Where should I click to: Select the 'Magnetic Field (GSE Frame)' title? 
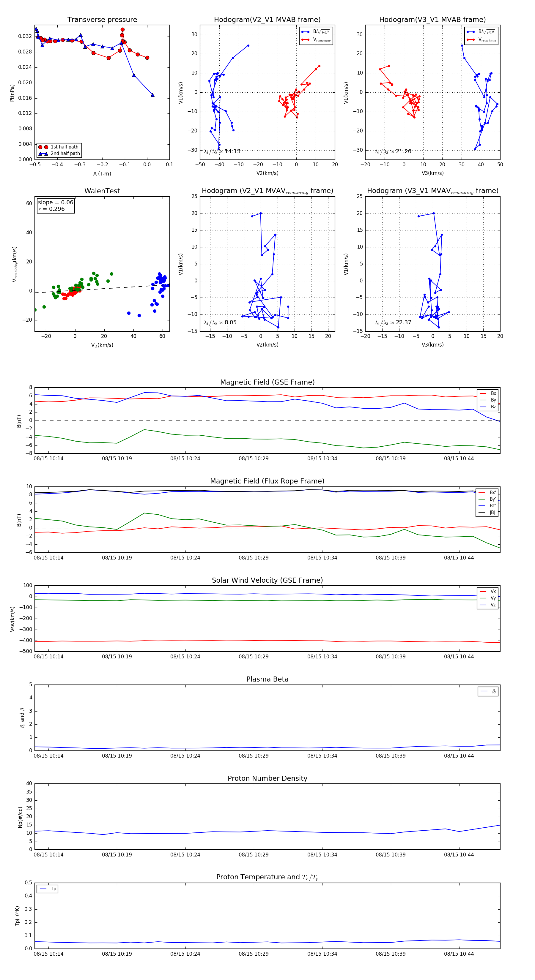tap(267, 382)
